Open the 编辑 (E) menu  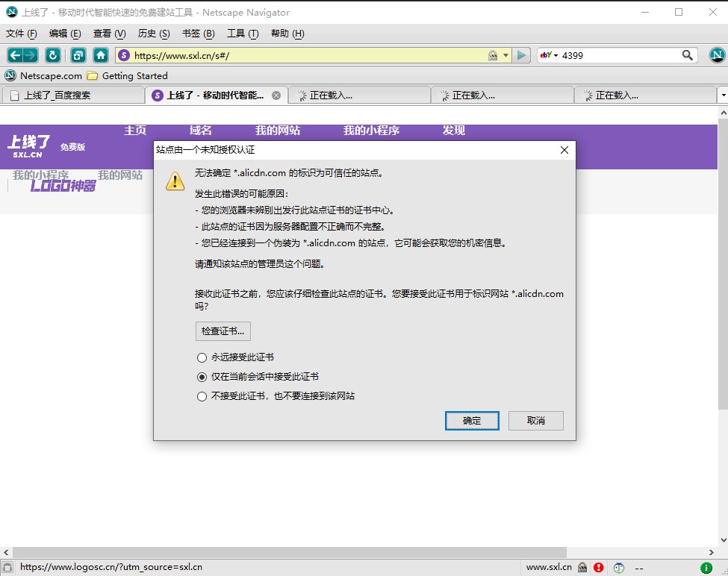pos(65,34)
